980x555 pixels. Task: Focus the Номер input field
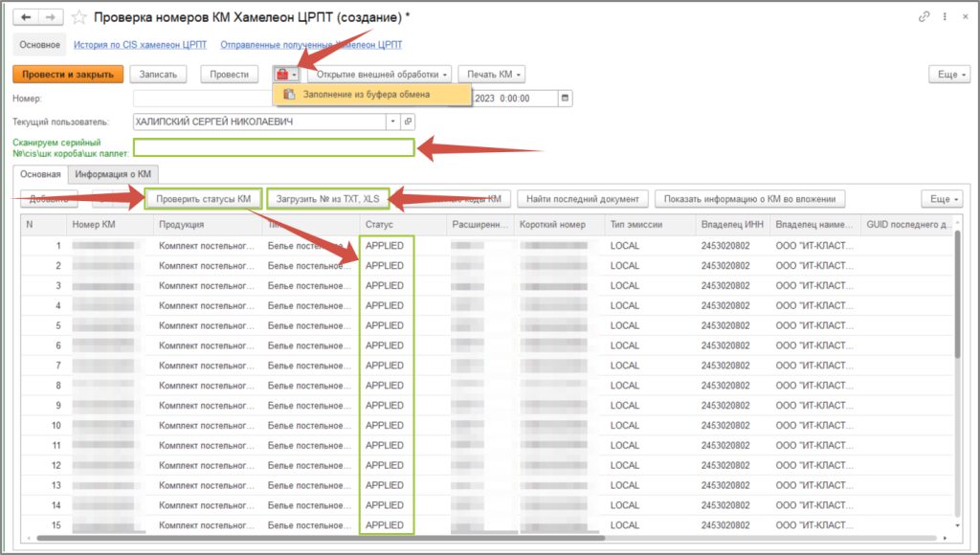203,99
